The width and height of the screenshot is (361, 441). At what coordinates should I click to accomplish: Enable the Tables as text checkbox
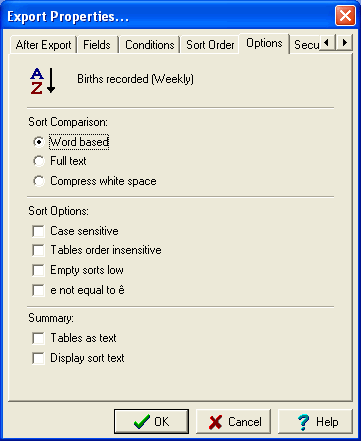coord(38,338)
